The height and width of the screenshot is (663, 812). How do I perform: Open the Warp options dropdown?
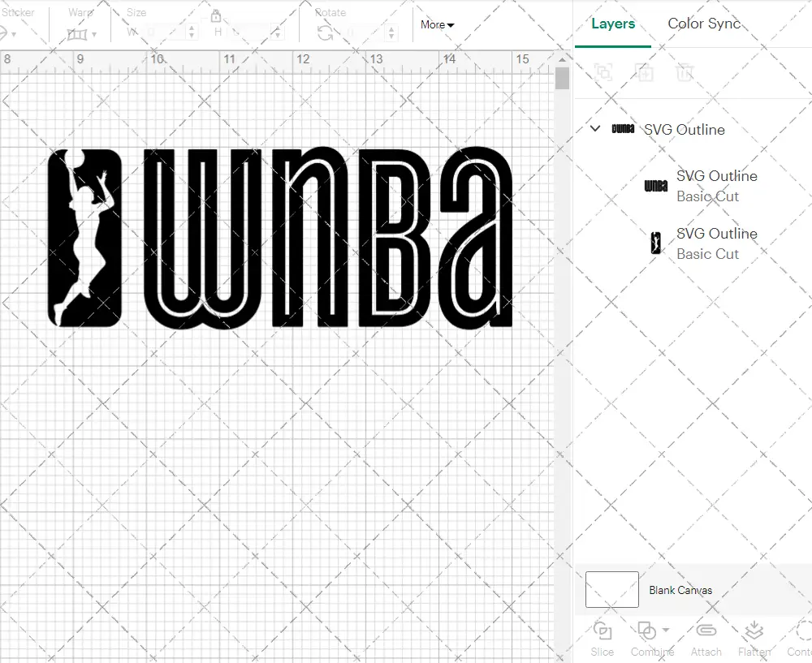coord(93,34)
